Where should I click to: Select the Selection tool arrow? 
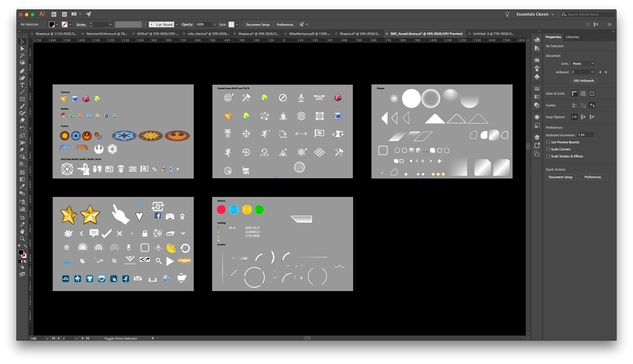coord(22,42)
